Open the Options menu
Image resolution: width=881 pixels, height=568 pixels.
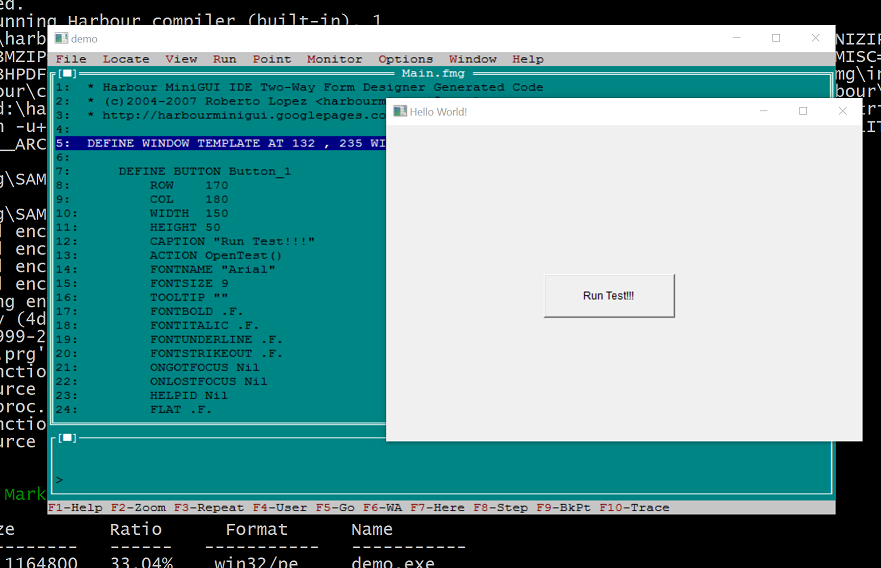(x=405, y=59)
